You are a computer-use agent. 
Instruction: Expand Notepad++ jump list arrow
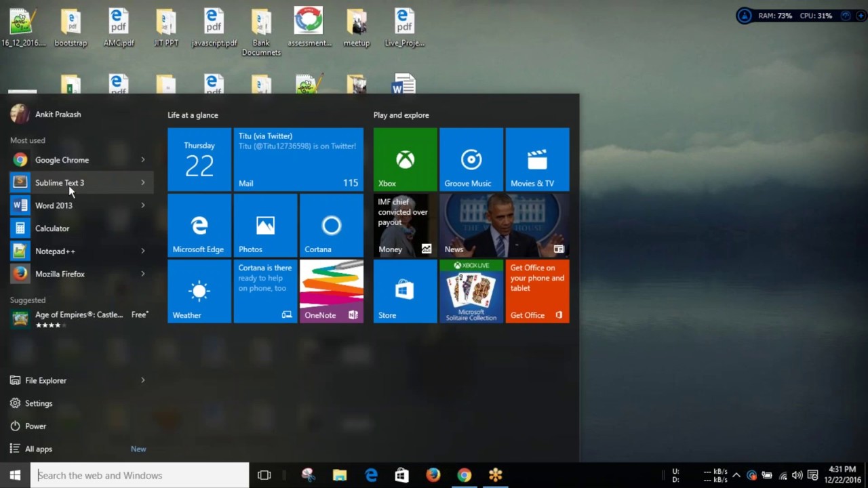tap(142, 251)
